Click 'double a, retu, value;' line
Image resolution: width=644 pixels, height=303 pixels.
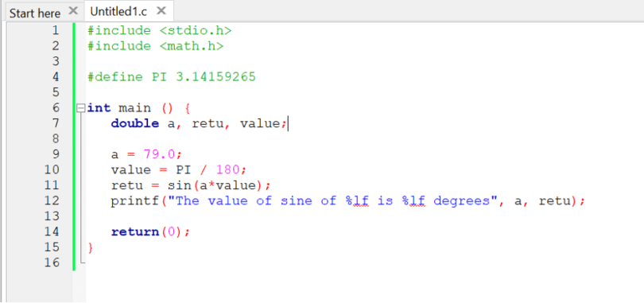click(199, 123)
